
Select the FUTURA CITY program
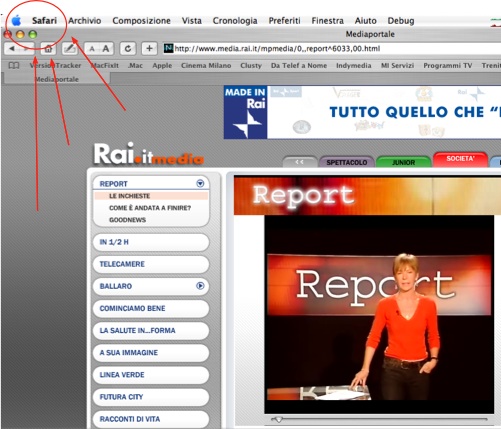(x=151, y=397)
